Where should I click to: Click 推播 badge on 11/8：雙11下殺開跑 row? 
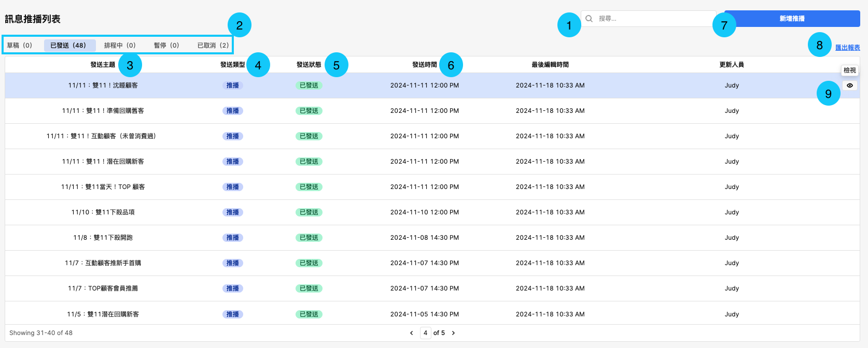click(x=233, y=238)
